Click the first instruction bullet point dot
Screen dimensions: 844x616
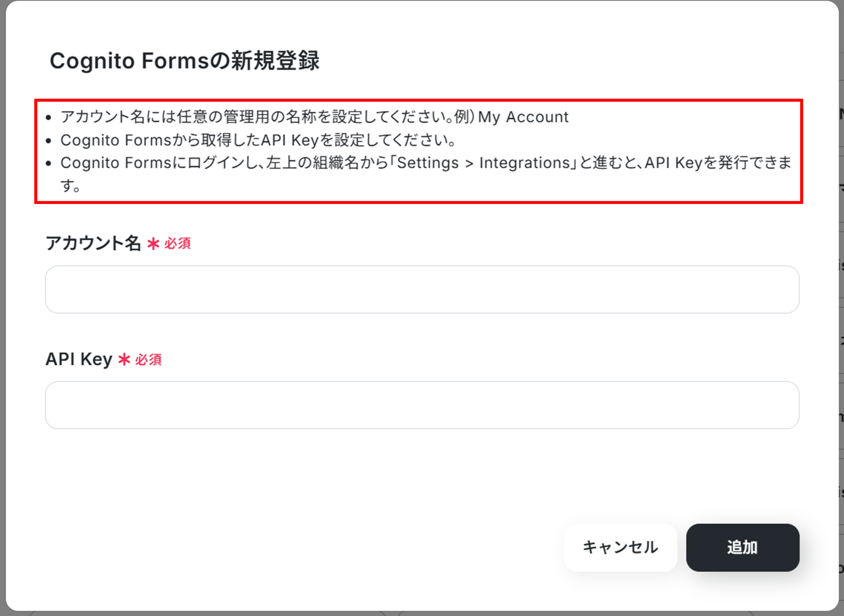point(49,118)
